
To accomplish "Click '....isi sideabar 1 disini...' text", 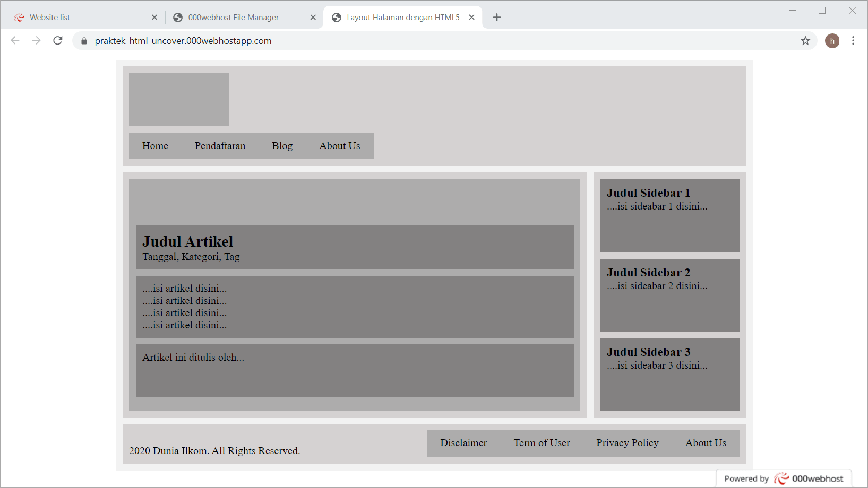I will 657,206.
